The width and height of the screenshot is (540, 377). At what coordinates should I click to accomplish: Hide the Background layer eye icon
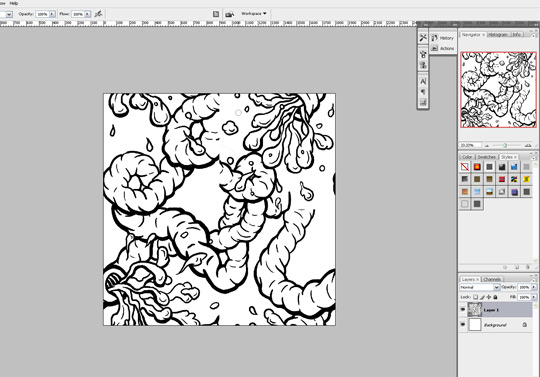[463, 324]
